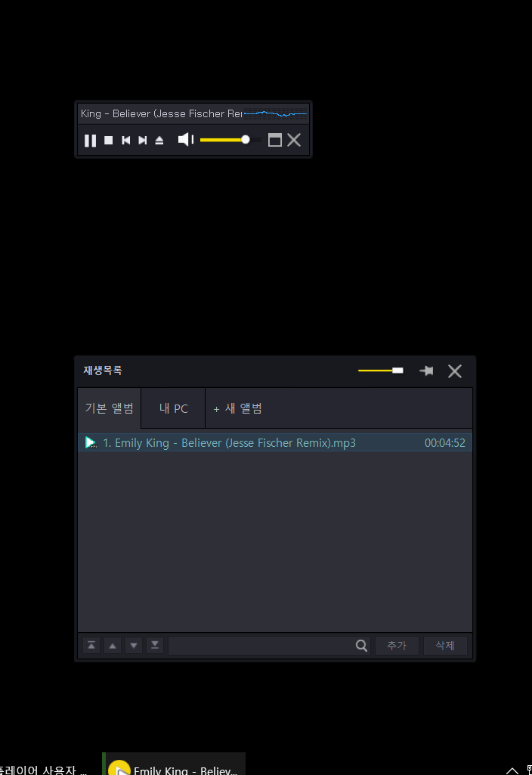This screenshot has width=532, height=775.
Task: Pin the playlist window
Action: click(x=426, y=370)
